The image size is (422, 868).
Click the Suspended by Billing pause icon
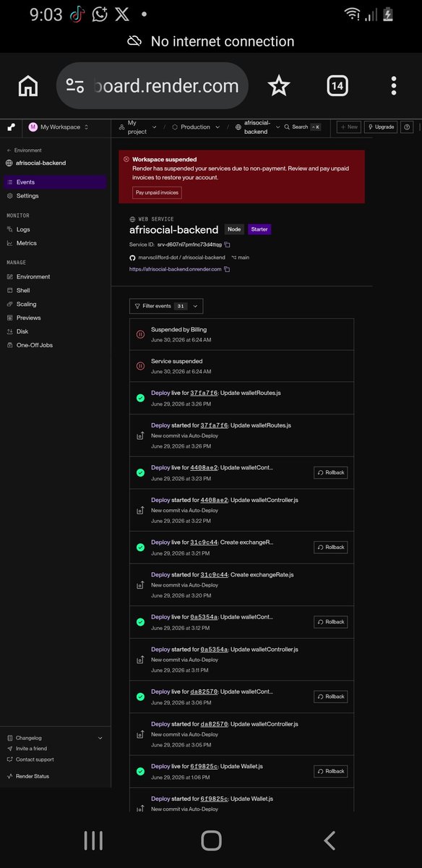[140, 334]
